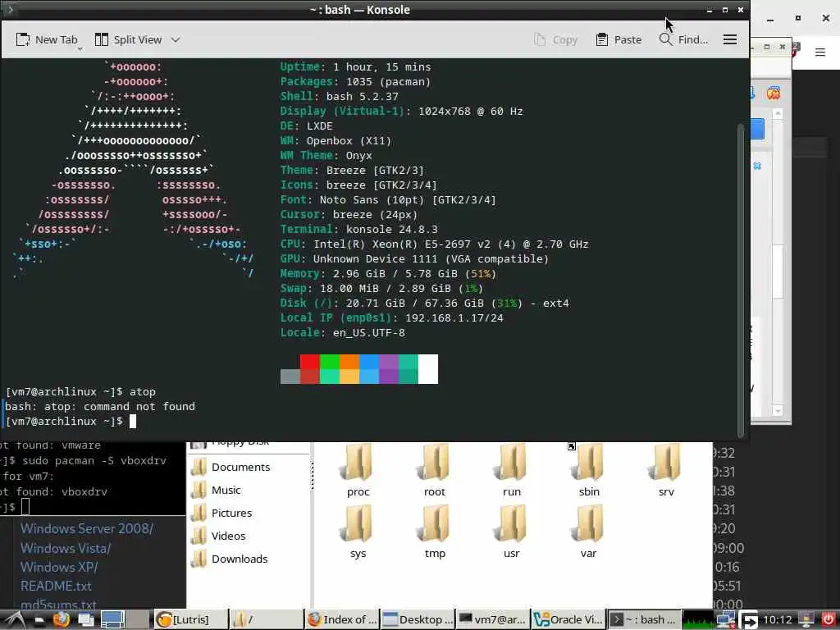
Task: Click the red color block in fastfetch output
Action: point(309,361)
